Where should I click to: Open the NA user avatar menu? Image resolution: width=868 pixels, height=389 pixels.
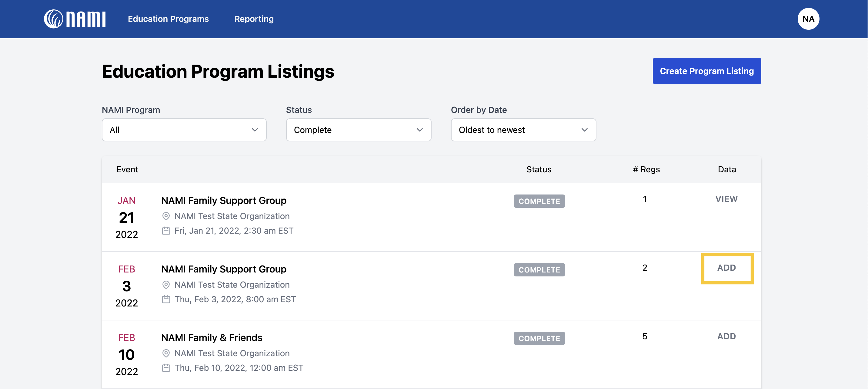coord(808,19)
